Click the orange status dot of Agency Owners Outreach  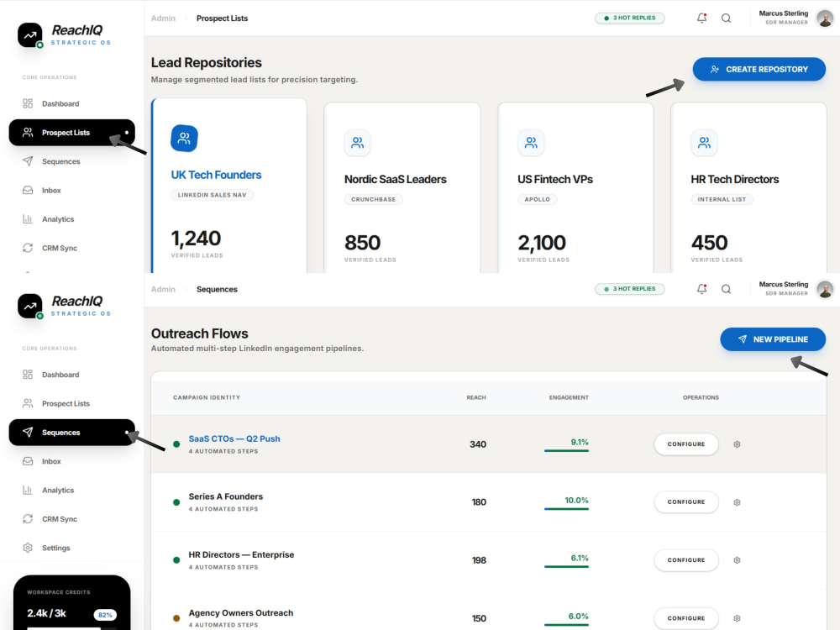[176, 618]
